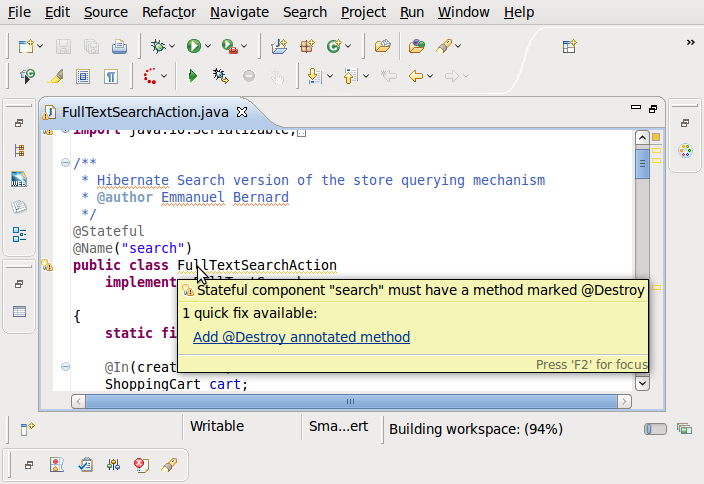Open the Run button dropdown arrow
704x484 pixels.
(208, 47)
